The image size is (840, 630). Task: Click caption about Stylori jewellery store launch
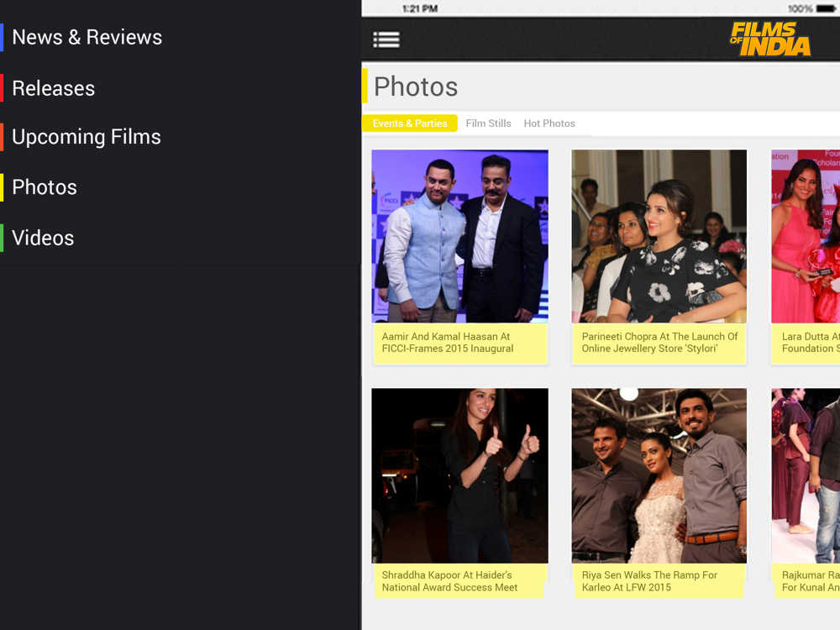click(x=659, y=343)
